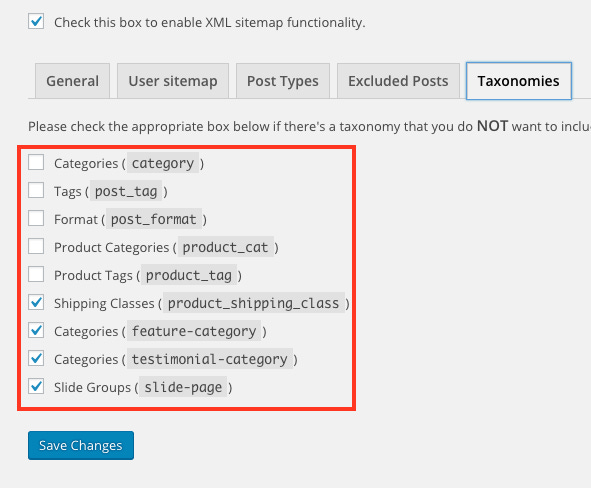This screenshot has height=488, width=591.
Task: Click the 'testimonial-category' code label
Action: (210, 359)
